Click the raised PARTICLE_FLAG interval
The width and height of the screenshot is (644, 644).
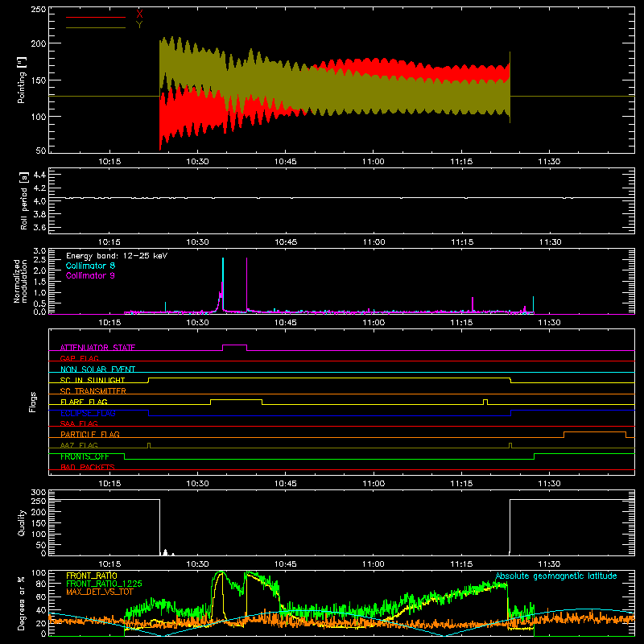(595, 432)
